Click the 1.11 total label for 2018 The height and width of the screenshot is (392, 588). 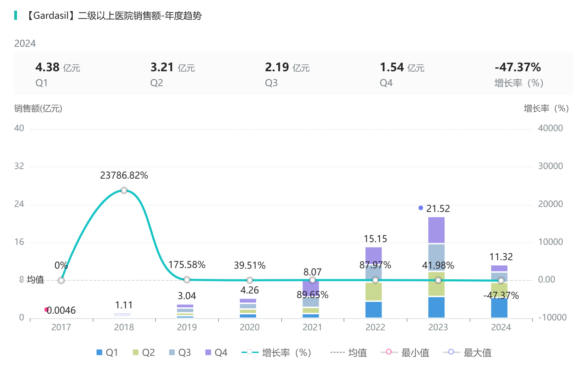124,305
